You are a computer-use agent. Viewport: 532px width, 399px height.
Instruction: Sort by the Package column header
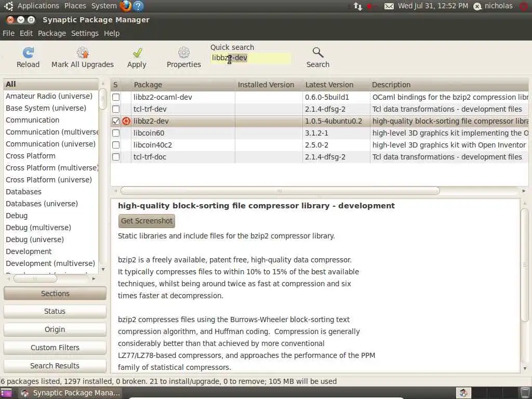pos(183,85)
